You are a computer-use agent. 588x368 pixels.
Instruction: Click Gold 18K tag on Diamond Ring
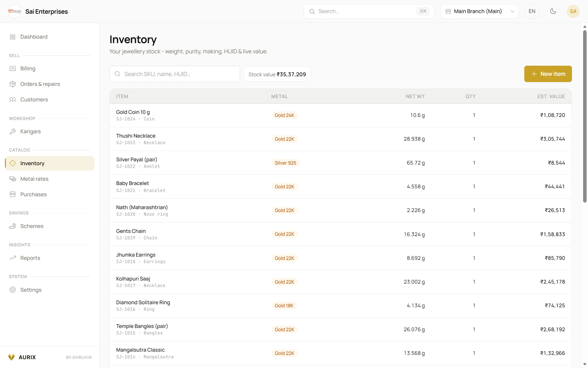(x=284, y=305)
